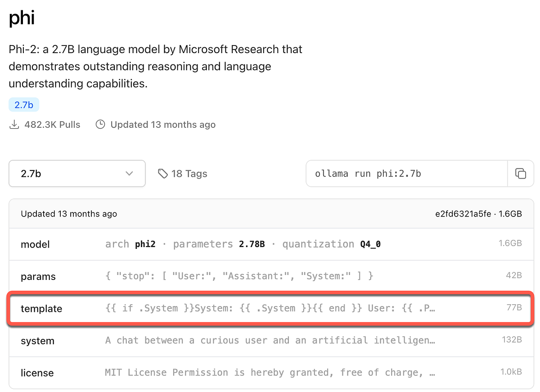
Task: Click the tag icon next to 18 Tags
Action: tap(163, 173)
